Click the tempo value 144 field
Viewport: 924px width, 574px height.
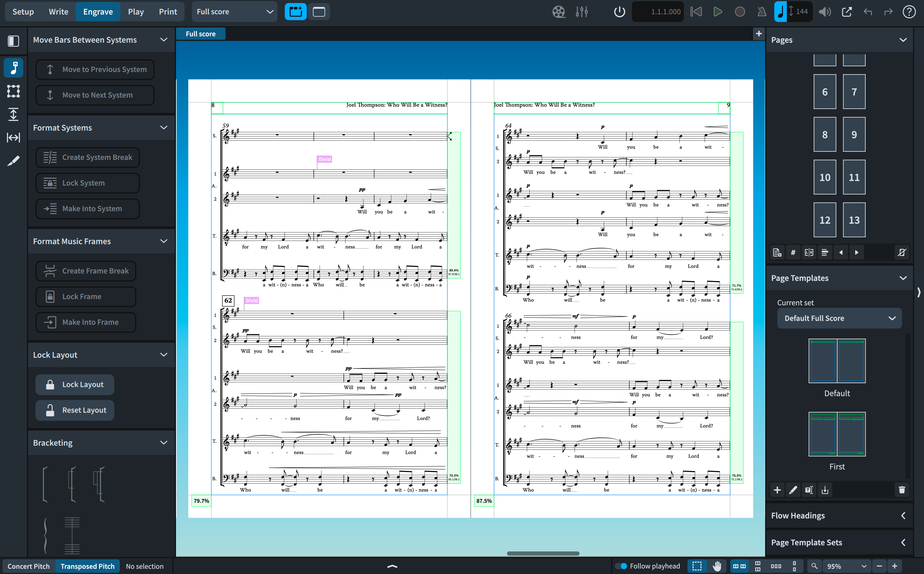click(802, 12)
